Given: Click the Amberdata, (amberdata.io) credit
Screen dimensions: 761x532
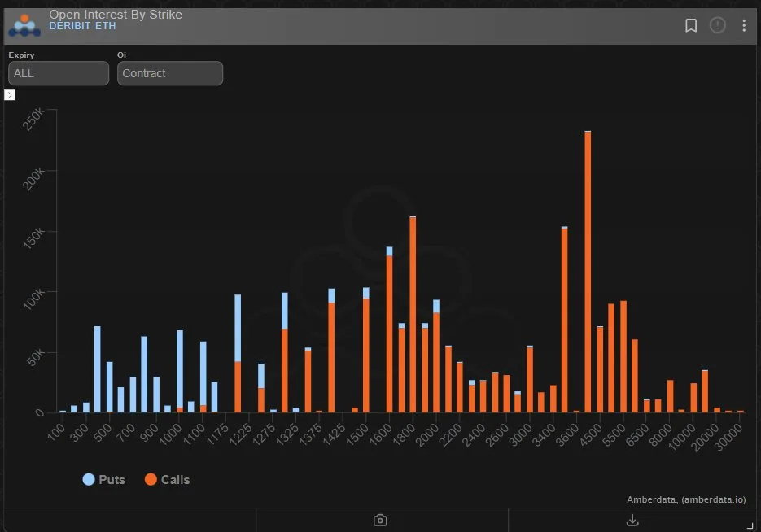Looking at the screenshot, I should click(686, 499).
